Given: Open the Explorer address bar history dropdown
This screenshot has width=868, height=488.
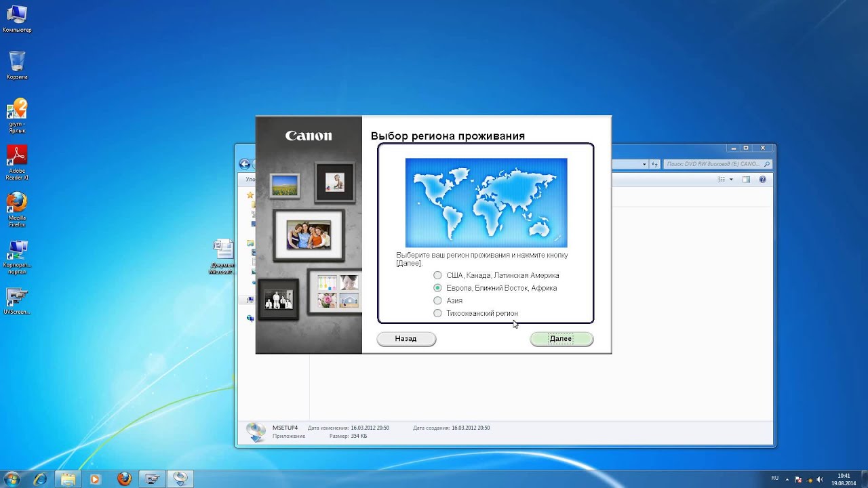Looking at the screenshot, I should click(x=644, y=164).
